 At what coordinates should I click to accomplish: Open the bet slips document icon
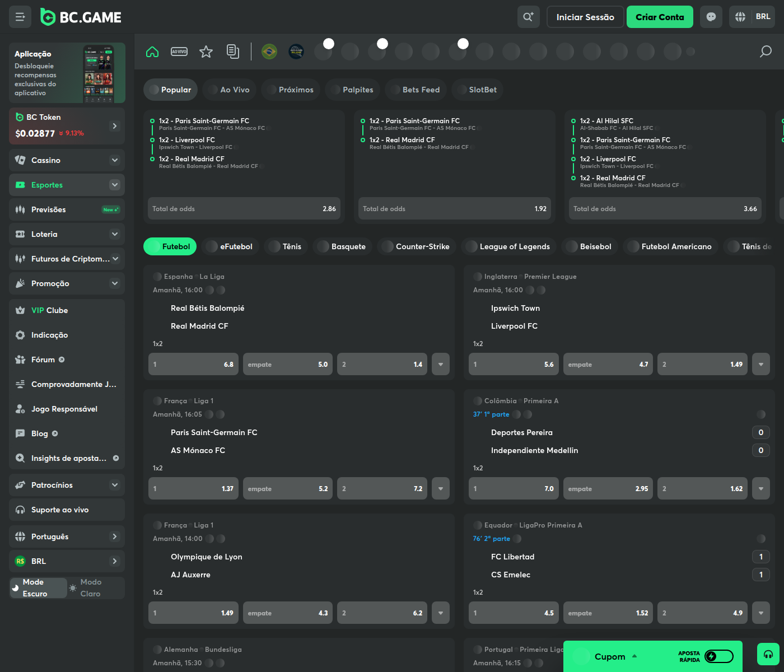click(233, 52)
